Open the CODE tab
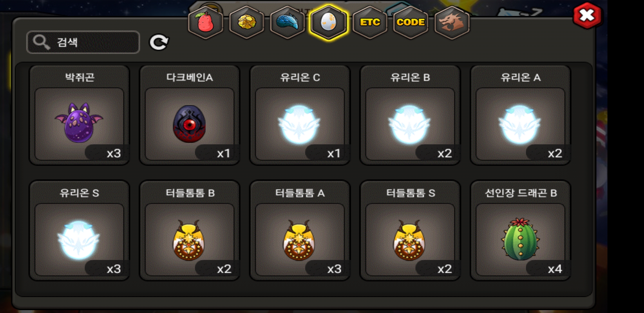 point(411,22)
